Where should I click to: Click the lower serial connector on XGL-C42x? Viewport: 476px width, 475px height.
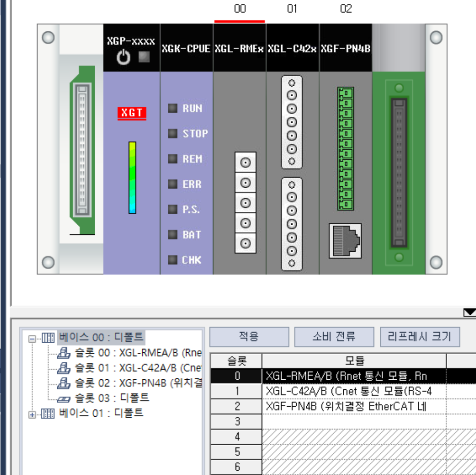pyautogui.click(x=292, y=224)
